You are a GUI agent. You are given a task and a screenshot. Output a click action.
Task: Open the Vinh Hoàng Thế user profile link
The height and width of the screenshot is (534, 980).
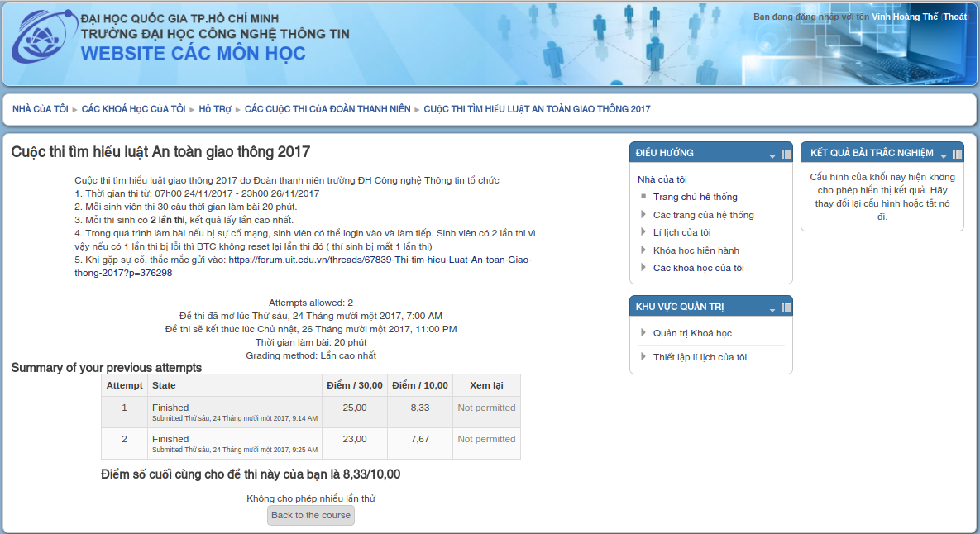[x=904, y=17]
